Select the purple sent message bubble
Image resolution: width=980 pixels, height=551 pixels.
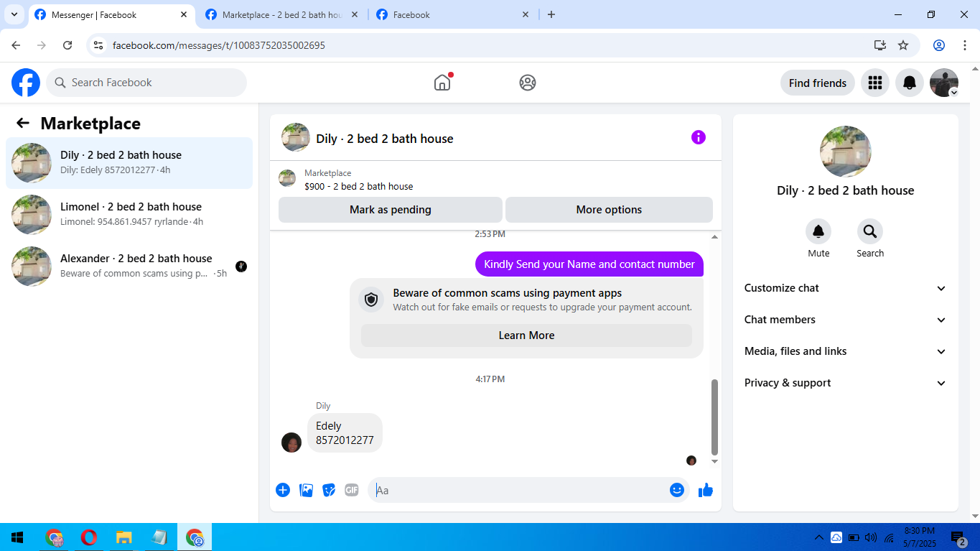tap(589, 264)
